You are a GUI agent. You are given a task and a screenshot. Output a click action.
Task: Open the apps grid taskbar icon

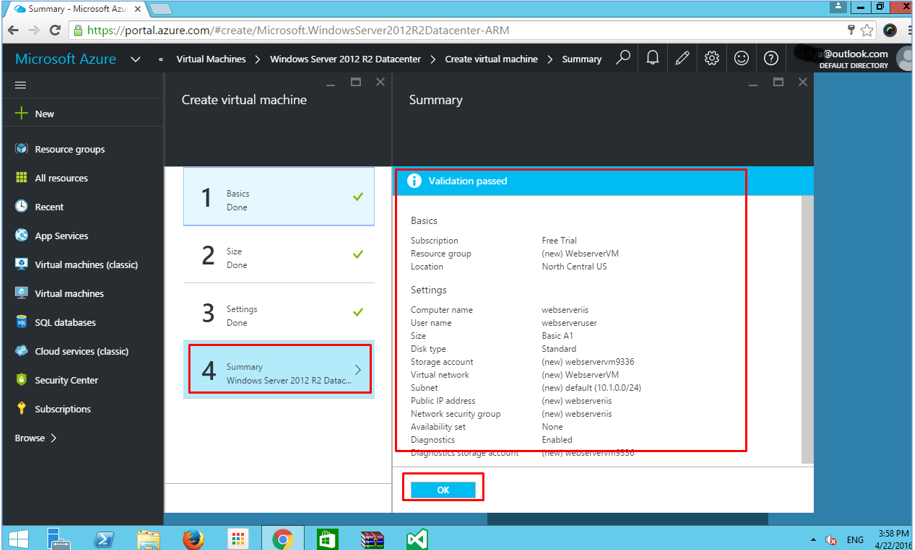pos(238,540)
